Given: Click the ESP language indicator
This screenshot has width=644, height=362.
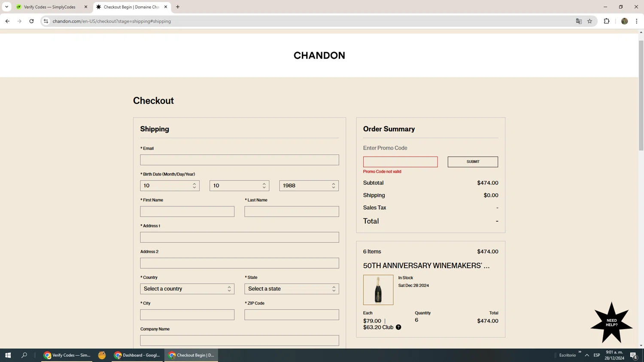Looking at the screenshot, I should point(597,355).
